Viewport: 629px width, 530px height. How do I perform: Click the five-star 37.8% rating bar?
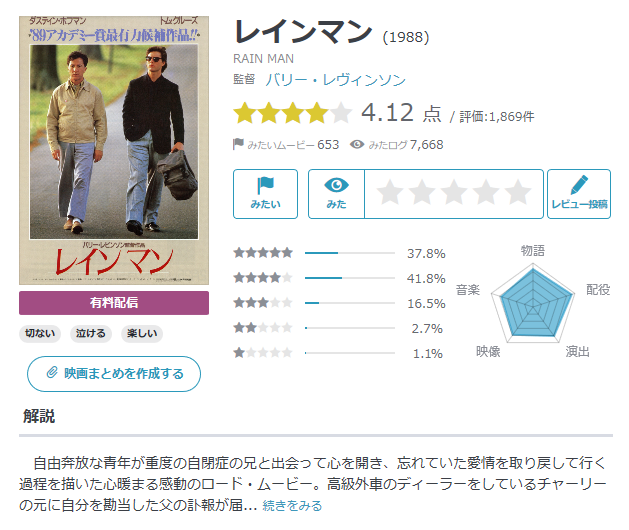point(350,253)
